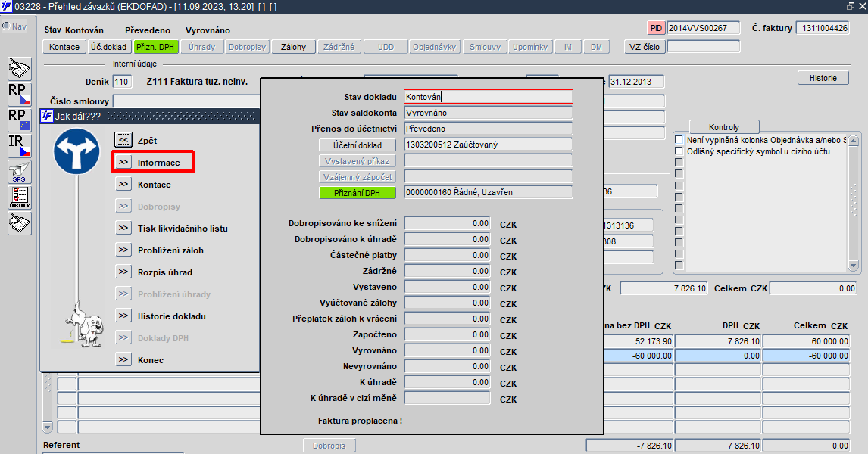This screenshot has height=454, width=868.
Task: Click the Účetní doklad button in info panel
Action: pyautogui.click(x=358, y=145)
